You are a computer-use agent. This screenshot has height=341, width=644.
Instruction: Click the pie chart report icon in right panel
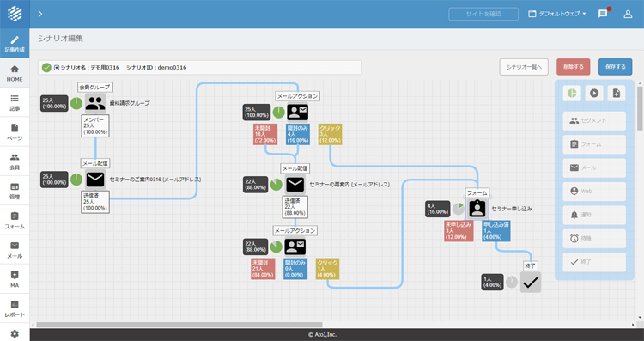coord(572,94)
